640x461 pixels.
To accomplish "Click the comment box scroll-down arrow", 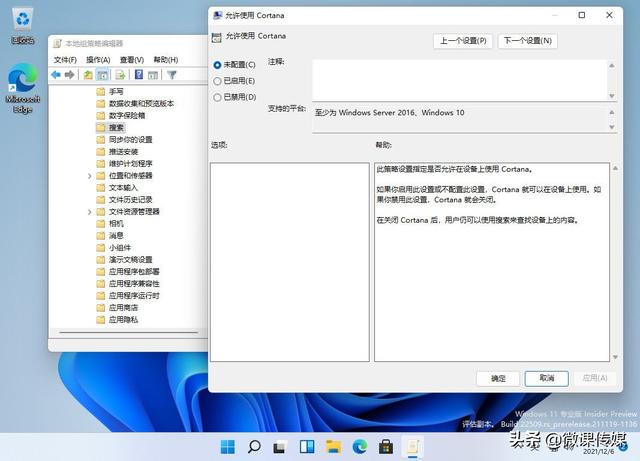I will coord(611,96).
